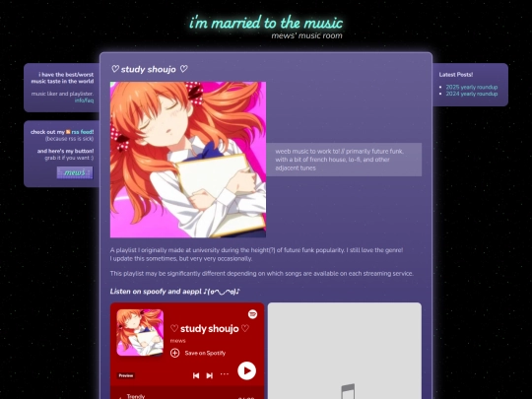Open the info/faq link
Viewport: 532px width, 399px height.
(x=84, y=100)
